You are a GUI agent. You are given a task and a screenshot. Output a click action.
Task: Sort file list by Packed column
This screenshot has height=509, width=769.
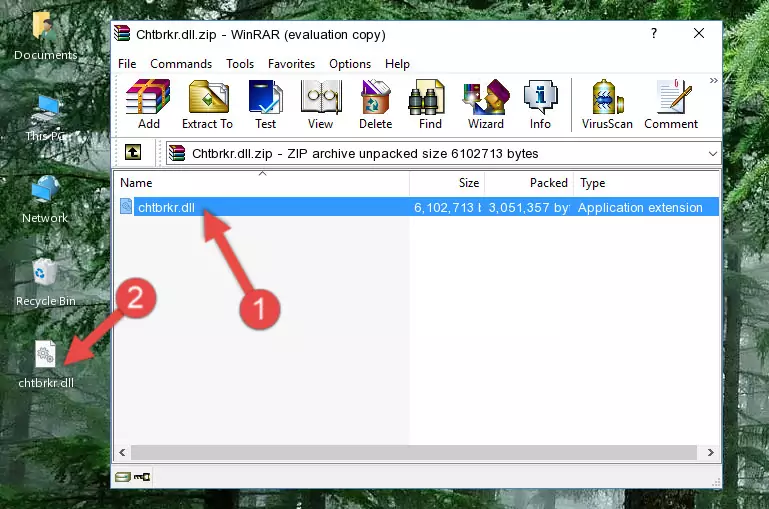point(529,183)
